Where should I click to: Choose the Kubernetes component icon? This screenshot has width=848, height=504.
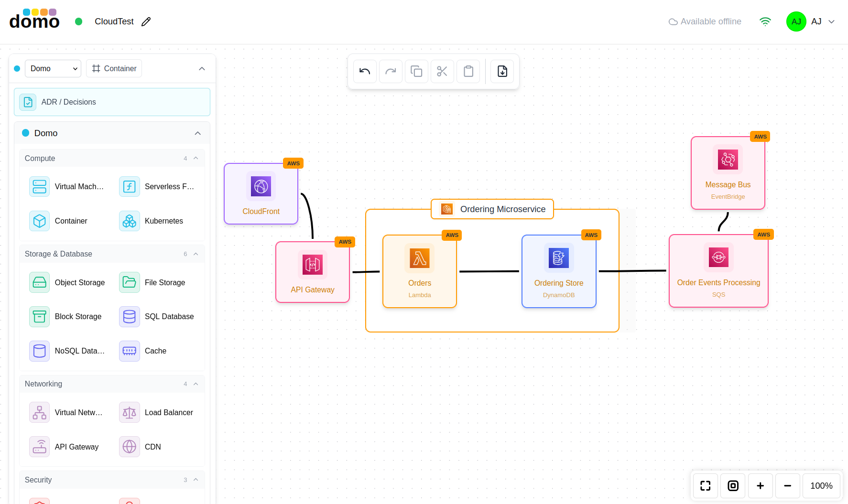tap(130, 221)
